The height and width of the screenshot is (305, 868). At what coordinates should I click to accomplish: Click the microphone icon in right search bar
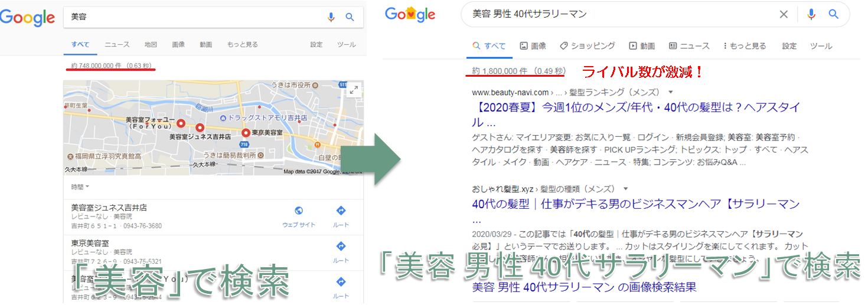[812, 14]
